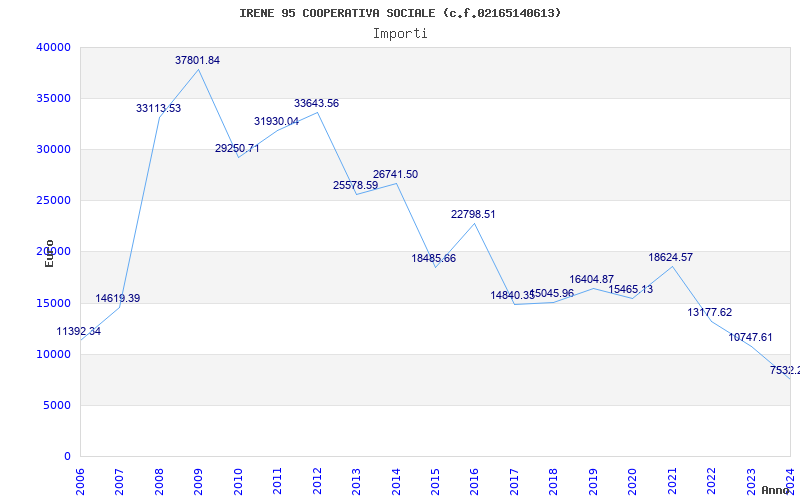Select the 18624.57 data label
Viewport: 800px width, 500px height.
(671, 258)
